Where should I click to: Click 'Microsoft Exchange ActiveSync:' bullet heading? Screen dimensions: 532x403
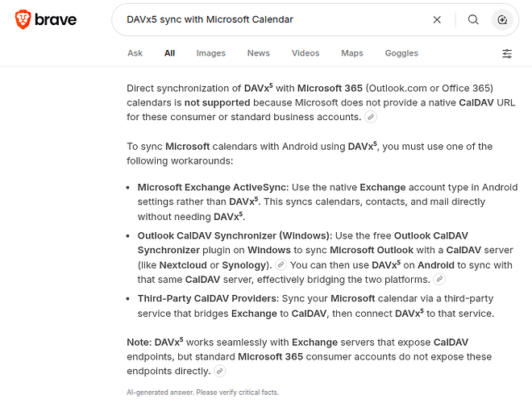pos(213,187)
